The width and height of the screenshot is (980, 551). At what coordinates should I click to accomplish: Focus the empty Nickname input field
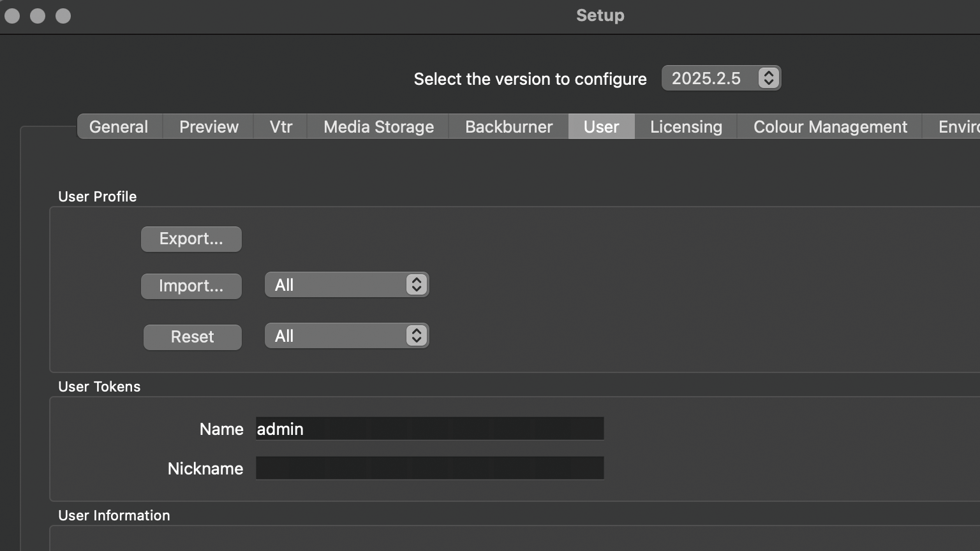click(429, 468)
